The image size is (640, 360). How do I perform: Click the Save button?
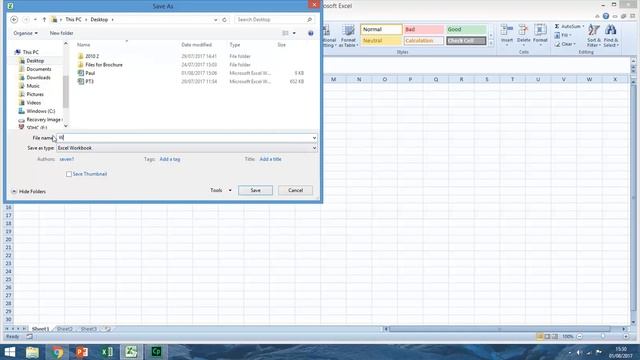coord(256,190)
